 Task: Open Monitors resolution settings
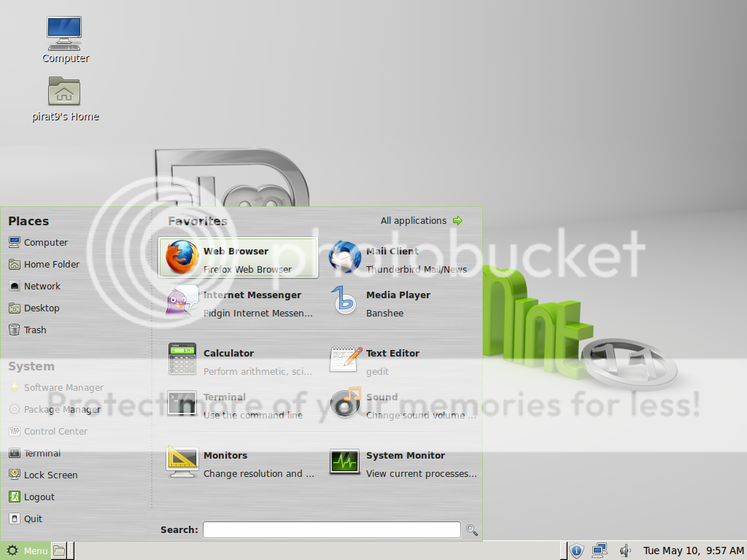click(239, 462)
